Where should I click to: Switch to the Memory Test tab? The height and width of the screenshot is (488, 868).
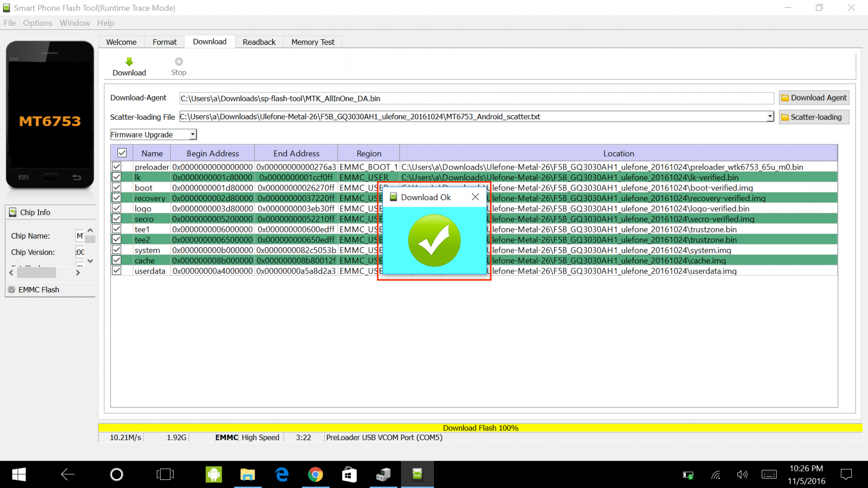313,42
